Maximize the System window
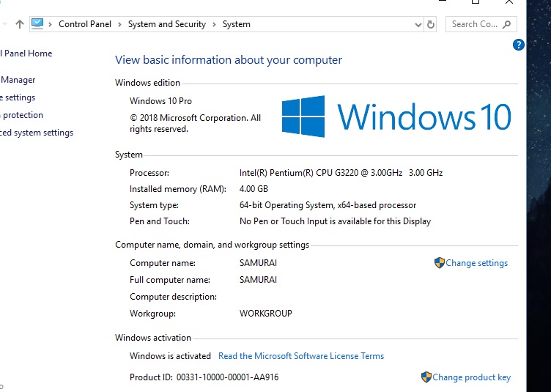The height and width of the screenshot is (392, 551). coord(475,1)
